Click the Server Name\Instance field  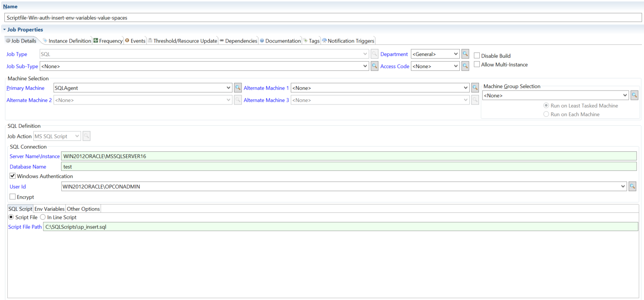pos(349,156)
